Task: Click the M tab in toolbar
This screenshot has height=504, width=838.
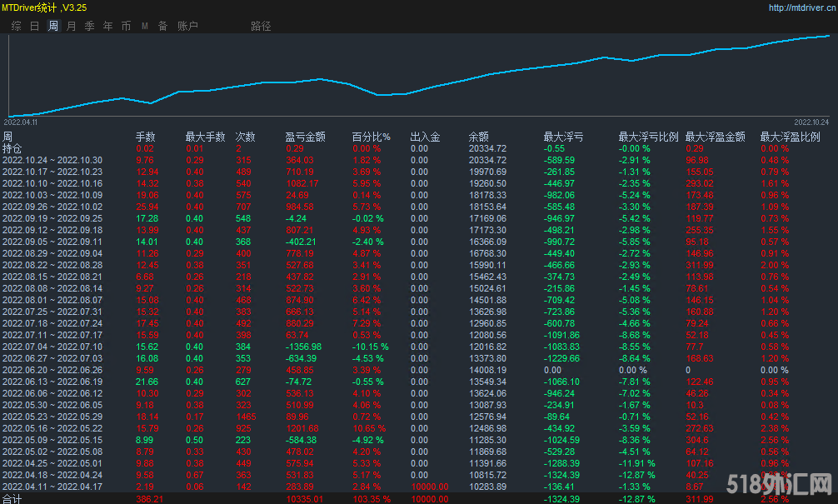Action: (x=145, y=26)
